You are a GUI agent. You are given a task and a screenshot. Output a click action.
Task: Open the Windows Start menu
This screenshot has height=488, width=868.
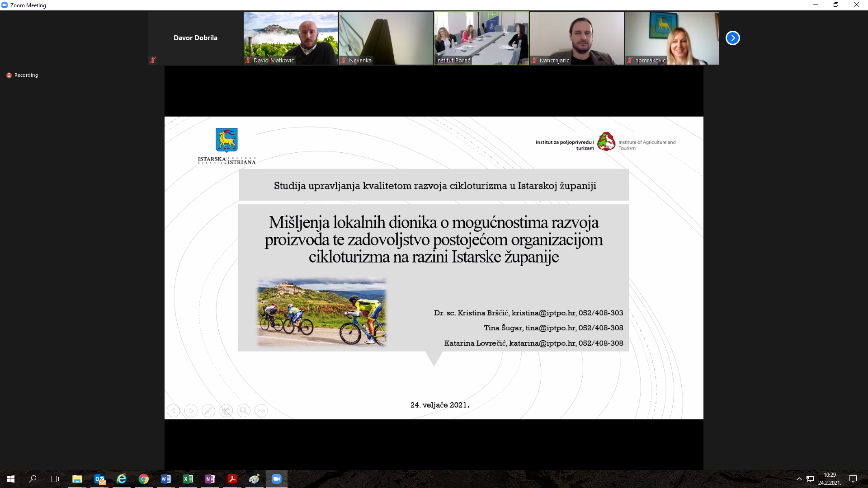(x=11, y=479)
